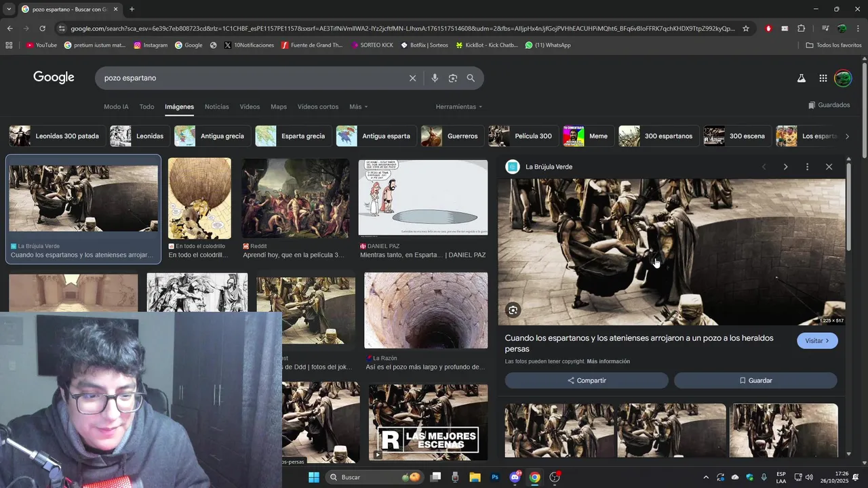The image size is (868, 488).
Task: Open the Chrome extensions puzzle icon
Action: [802, 28]
